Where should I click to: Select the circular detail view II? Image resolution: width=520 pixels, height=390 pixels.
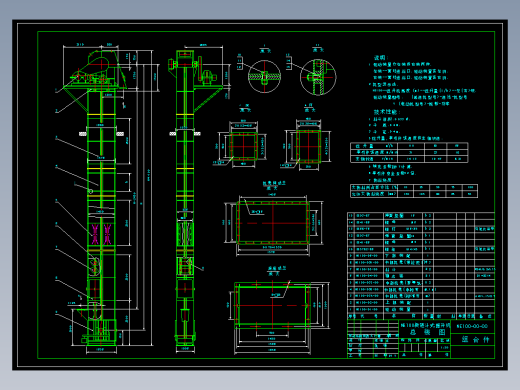point(318,77)
